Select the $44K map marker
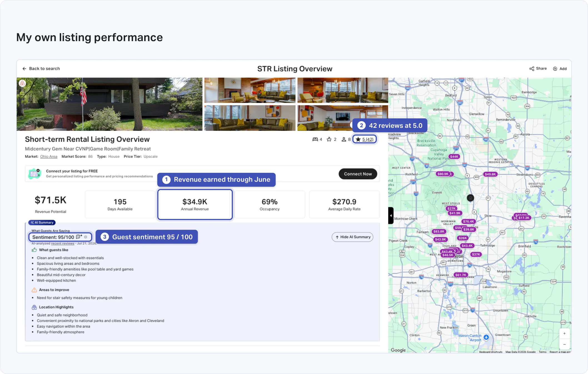Screen dimensions: 588x374 coord(454,157)
